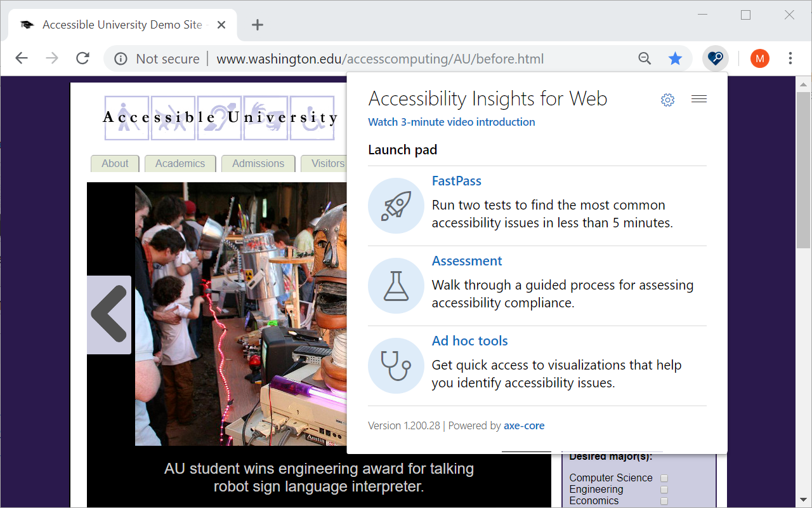This screenshot has height=508, width=812.
Task: Maximize the Chrome window
Action: click(x=745, y=15)
